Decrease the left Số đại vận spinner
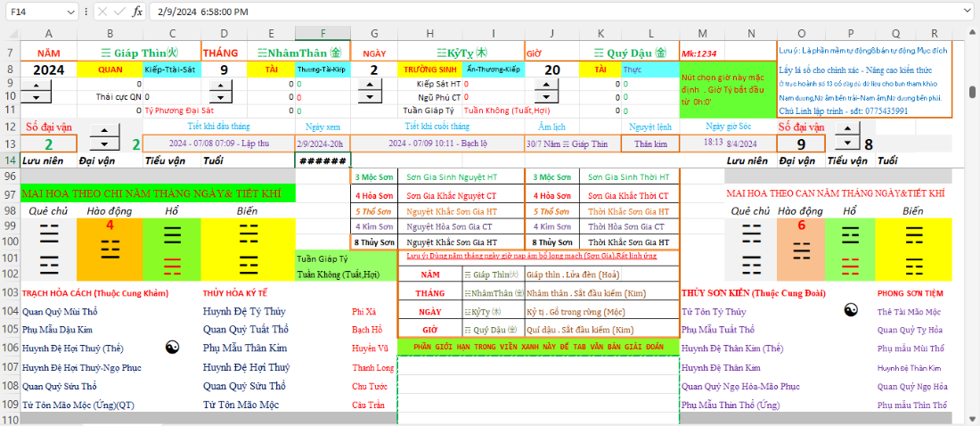The width and height of the screenshot is (980, 426). coord(105,143)
